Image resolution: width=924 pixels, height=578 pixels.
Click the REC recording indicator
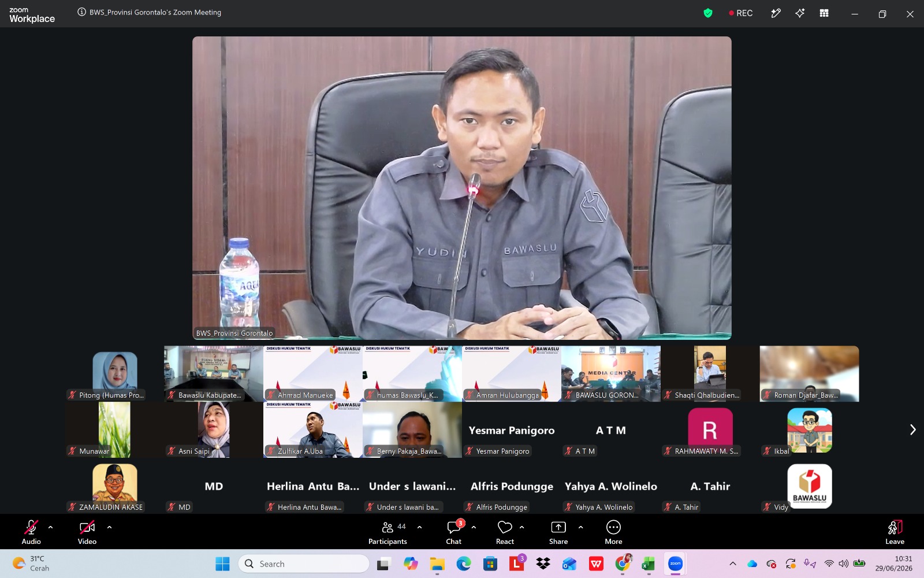point(741,13)
